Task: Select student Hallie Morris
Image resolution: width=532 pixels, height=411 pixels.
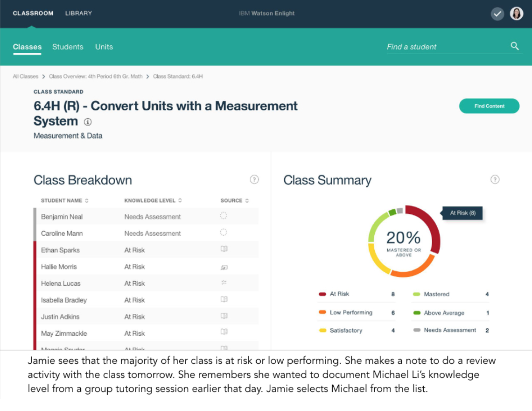Action: (59, 267)
